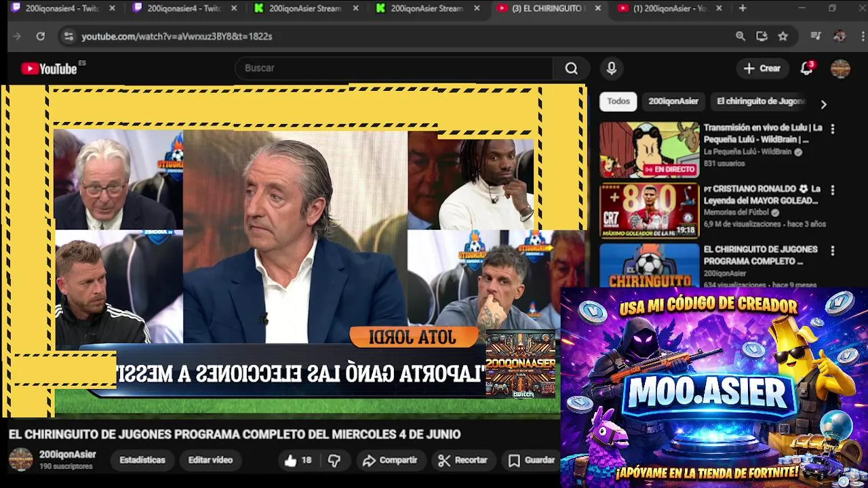This screenshot has width=868, height=488.
Task: Click Memorias del Fútbol channel name
Action: pyautogui.click(x=736, y=212)
